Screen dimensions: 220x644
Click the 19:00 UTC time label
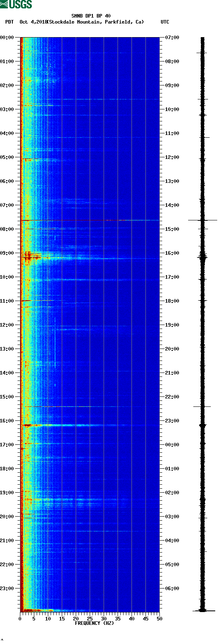(172, 325)
